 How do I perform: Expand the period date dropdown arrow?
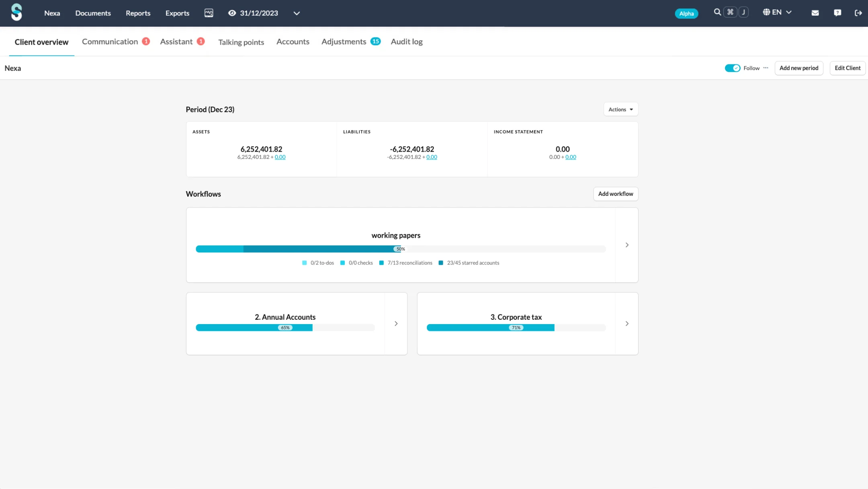(297, 13)
